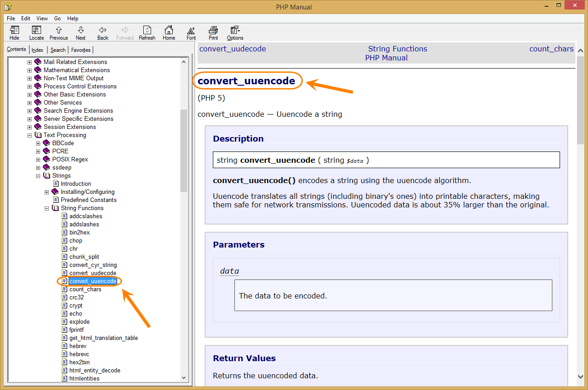The height and width of the screenshot is (390, 588).
Task: Open the Options toolbar dropdown
Action: (235, 33)
